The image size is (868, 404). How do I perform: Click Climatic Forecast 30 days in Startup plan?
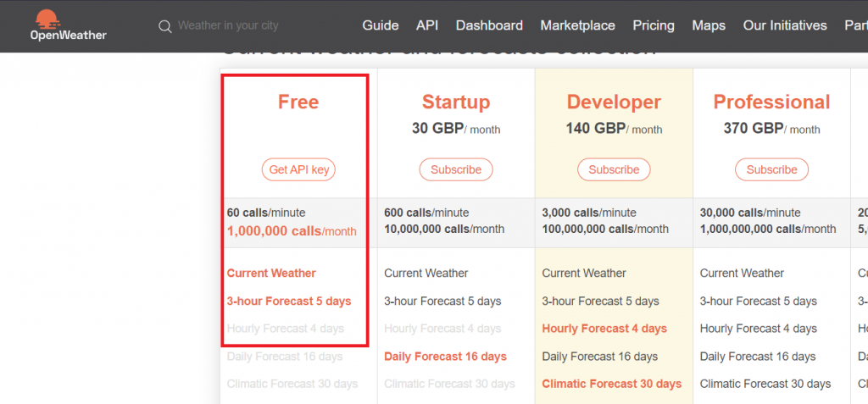(x=449, y=384)
